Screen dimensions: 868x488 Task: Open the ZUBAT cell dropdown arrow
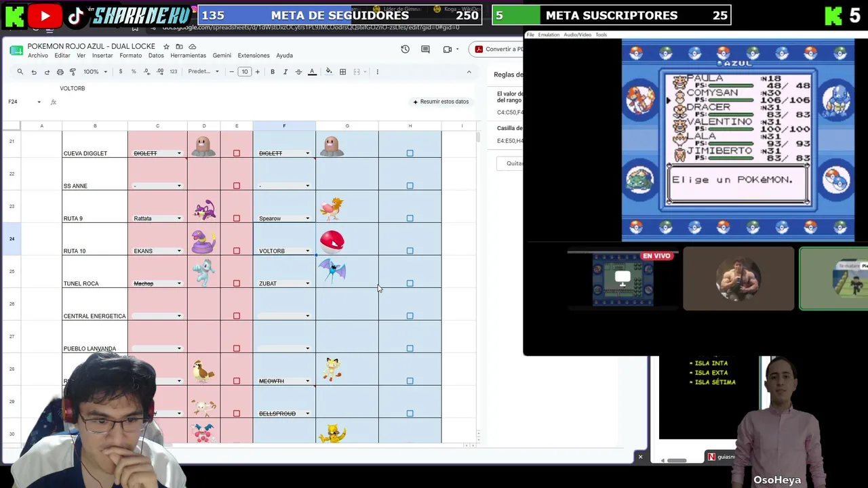coord(307,283)
